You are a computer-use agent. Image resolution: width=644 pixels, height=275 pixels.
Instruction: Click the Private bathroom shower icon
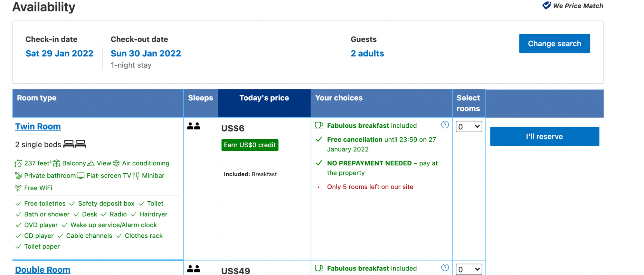click(x=18, y=176)
